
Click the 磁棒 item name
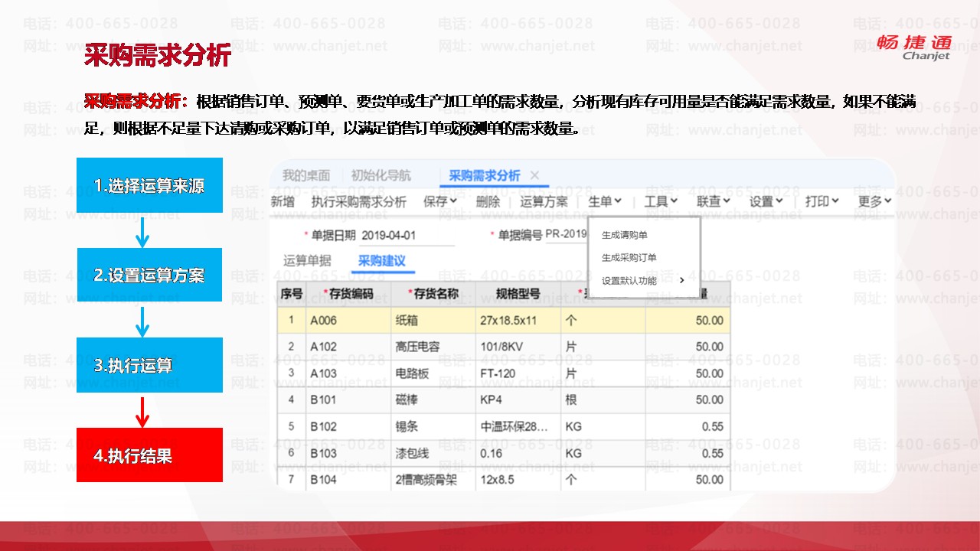click(x=433, y=399)
